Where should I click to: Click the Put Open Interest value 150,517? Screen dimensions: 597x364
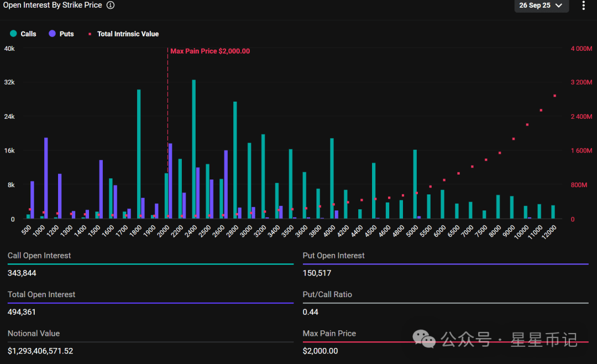(x=317, y=273)
